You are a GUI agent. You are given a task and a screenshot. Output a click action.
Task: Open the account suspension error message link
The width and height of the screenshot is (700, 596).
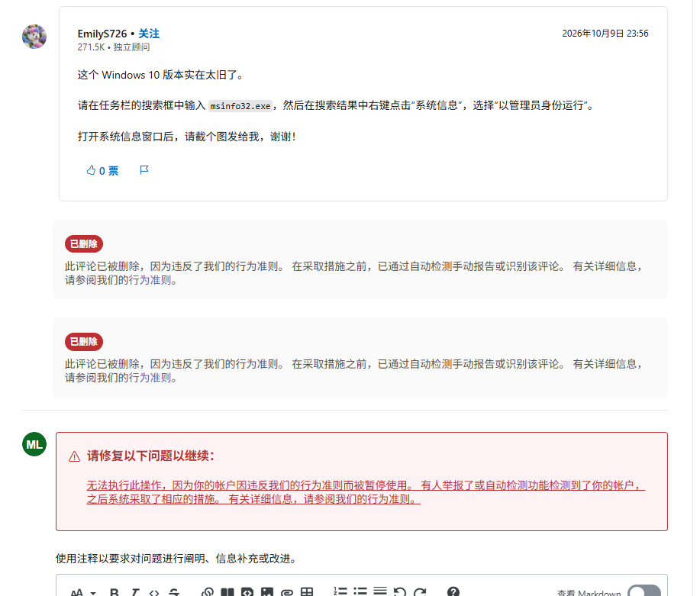click(x=366, y=492)
